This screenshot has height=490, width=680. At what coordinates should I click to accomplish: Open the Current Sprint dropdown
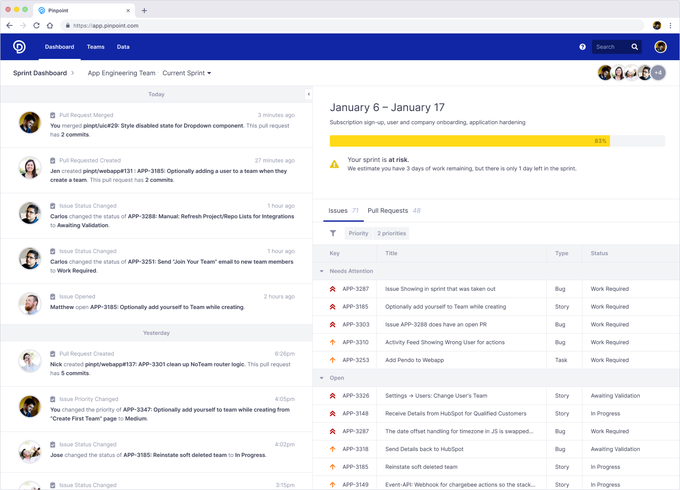point(187,73)
